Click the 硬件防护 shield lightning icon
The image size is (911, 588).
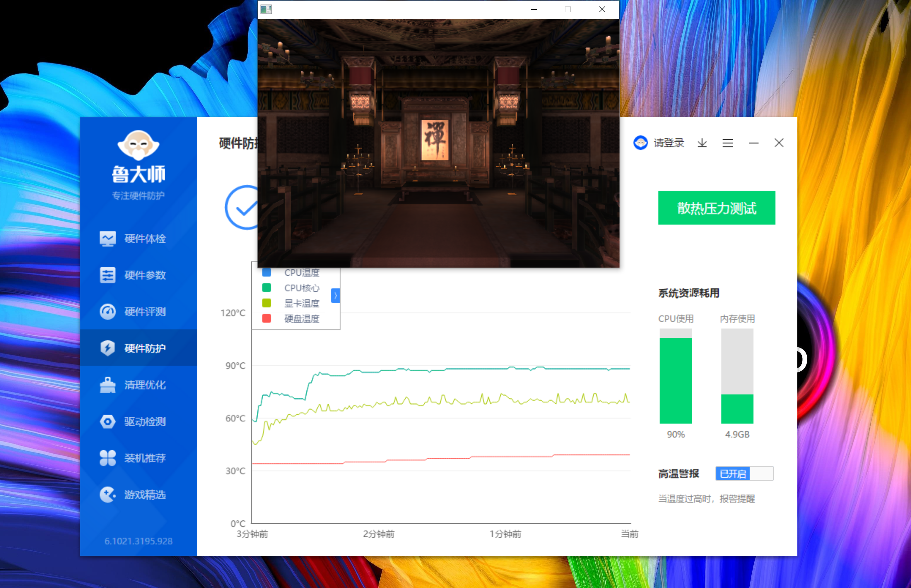click(108, 348)
